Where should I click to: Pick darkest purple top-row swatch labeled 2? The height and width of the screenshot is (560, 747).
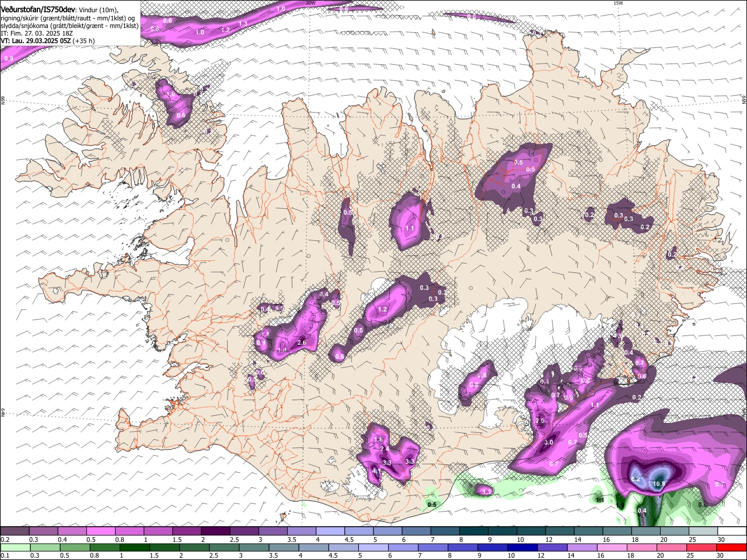[215, 531]
